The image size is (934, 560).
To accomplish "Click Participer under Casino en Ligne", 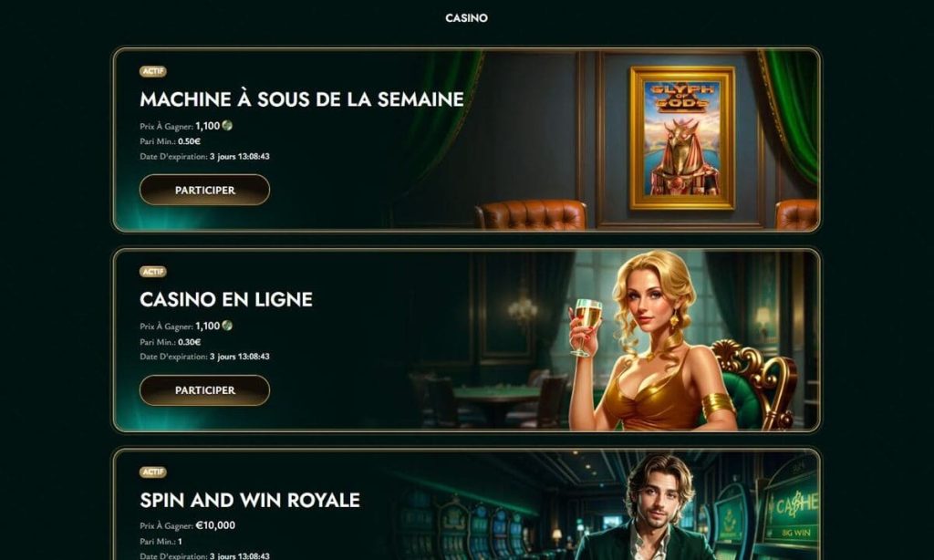I will [x=205, y=390].
